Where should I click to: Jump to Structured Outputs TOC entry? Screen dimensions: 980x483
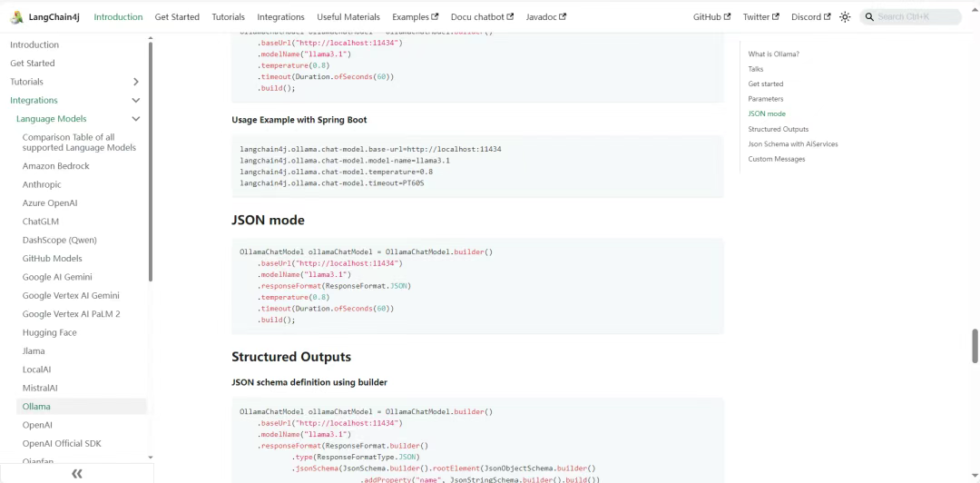(779, 129)
